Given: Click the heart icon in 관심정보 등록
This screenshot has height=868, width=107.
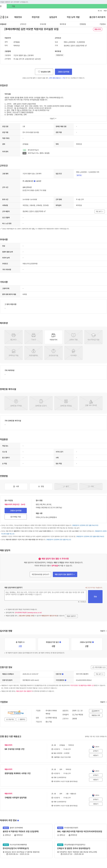Looking at the screenshot, I should pyautogui.click(x=39, y=72).
